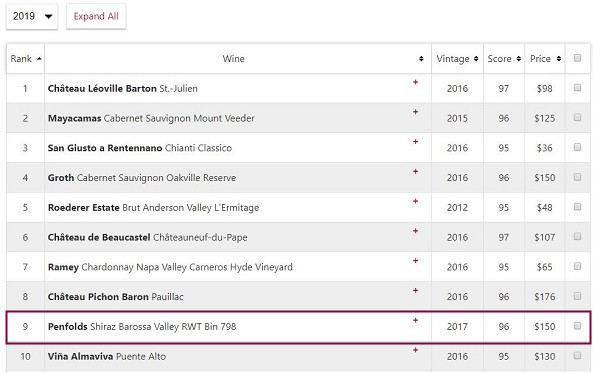Image resolution: width=600 pixels, height=373 pixels.
Task: Select Château de Beaucastel Châteauneuf-du-Pape name
Action: pyautogui.click(x=147, y=238)
